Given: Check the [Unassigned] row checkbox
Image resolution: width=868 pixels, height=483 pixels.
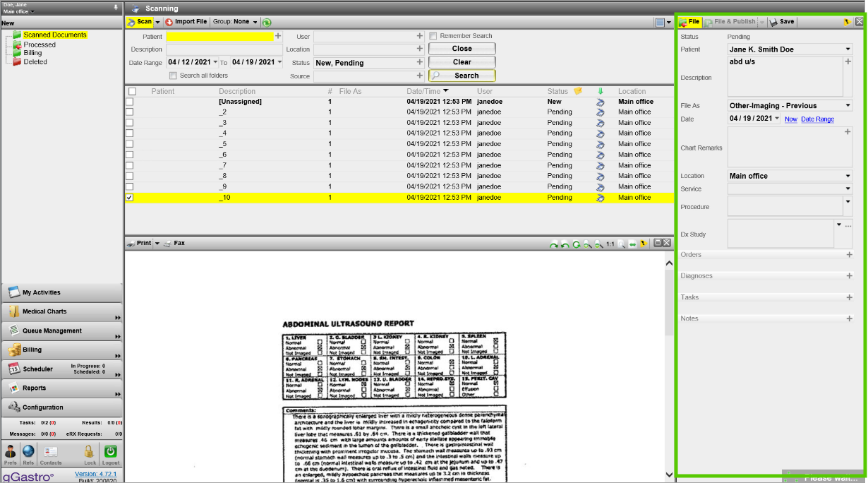Looking at the screenshot, I should 130,102.
